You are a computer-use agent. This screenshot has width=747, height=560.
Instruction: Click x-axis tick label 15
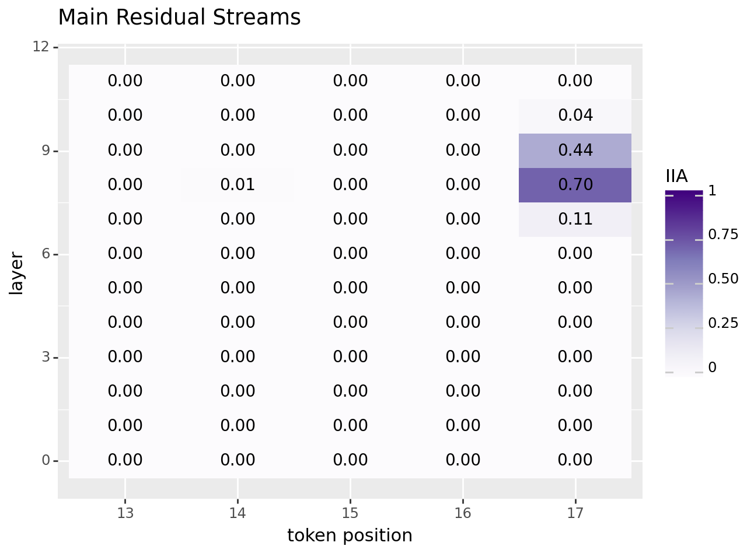tap(350, 513)
